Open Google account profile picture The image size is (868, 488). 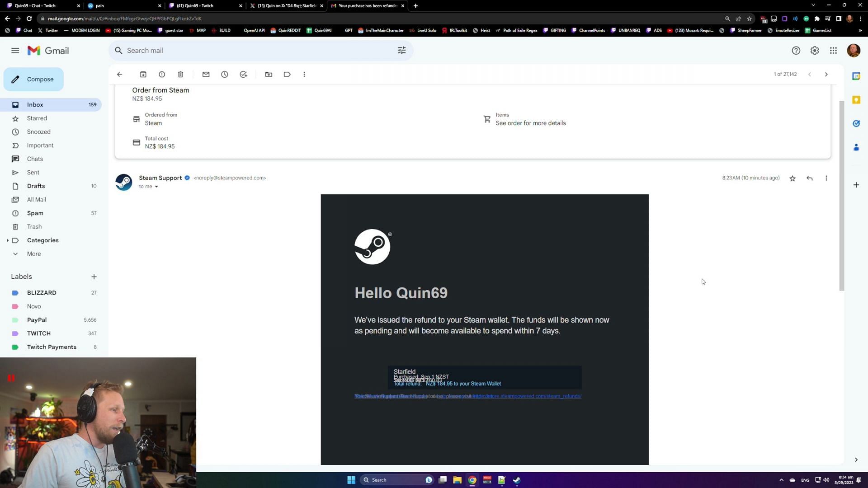pos(853,51)
